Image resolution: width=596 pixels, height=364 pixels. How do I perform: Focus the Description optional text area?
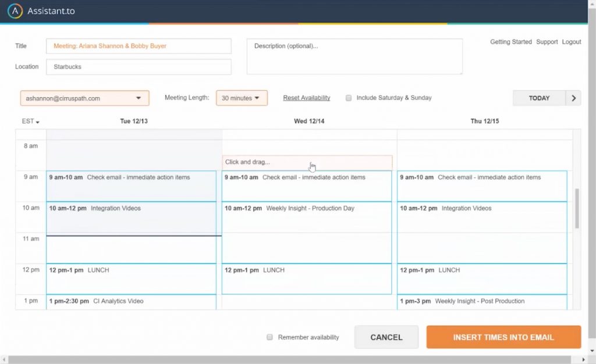point(354,56)
